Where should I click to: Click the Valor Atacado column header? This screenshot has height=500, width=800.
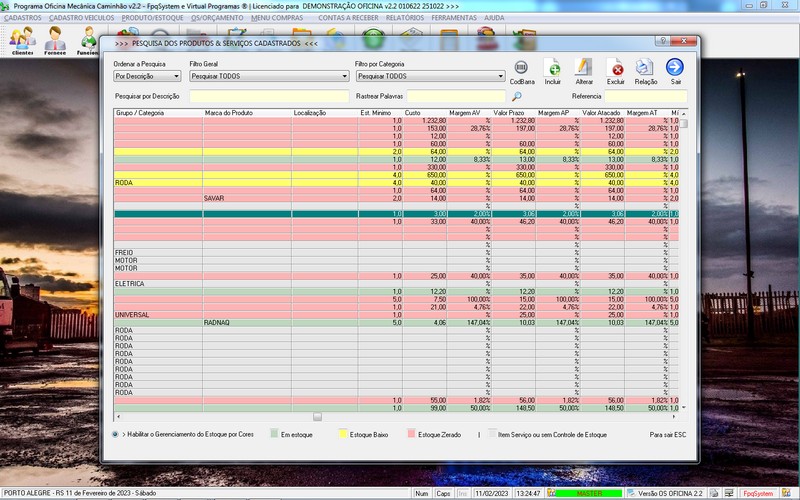point(603,113)
